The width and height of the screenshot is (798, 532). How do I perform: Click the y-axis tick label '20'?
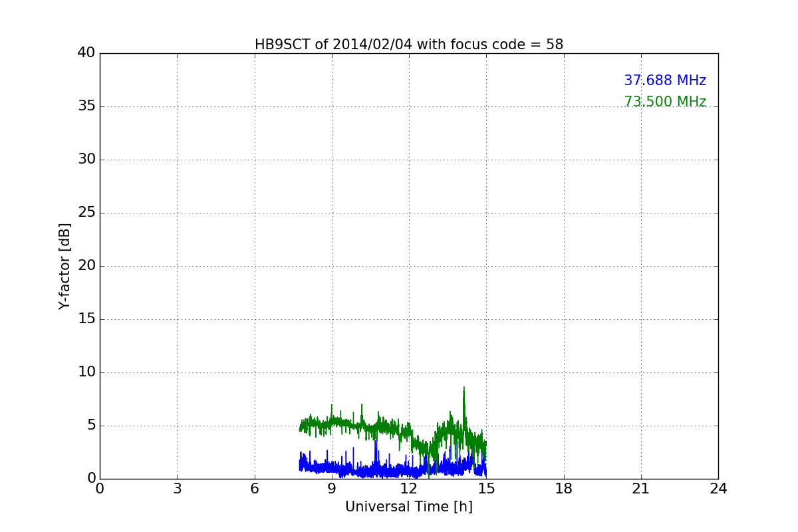[x=86, y=266]
